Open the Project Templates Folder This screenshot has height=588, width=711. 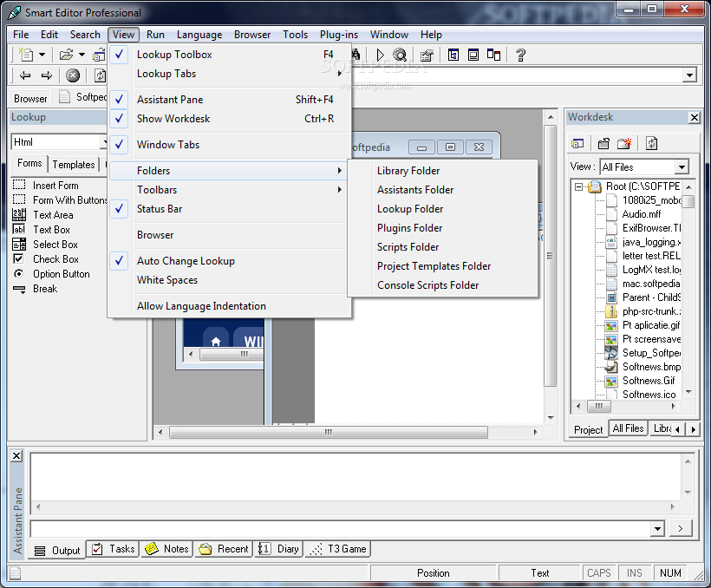(443, 266)
